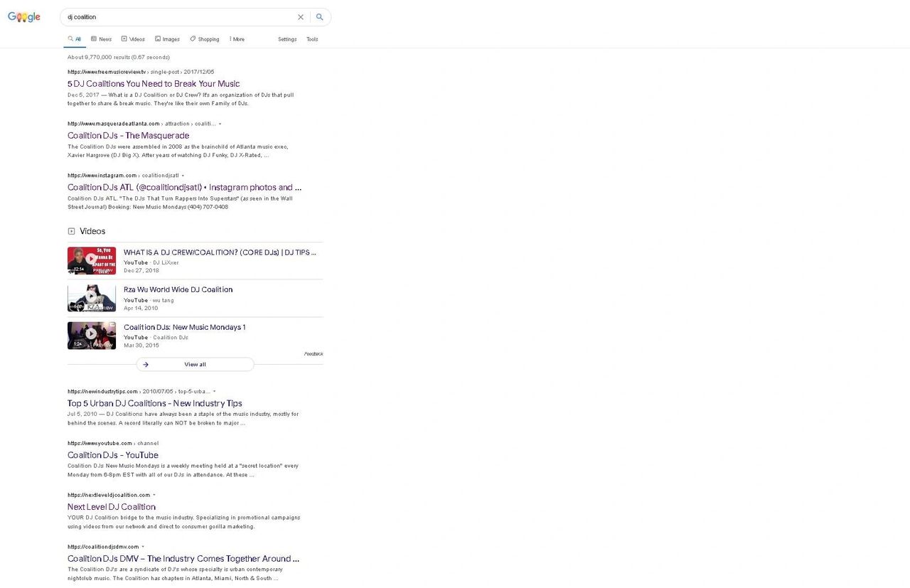The height and width of the screenshot is (588, 910).
Task: Open the search Tools menu
Action: tap(312, 39)
